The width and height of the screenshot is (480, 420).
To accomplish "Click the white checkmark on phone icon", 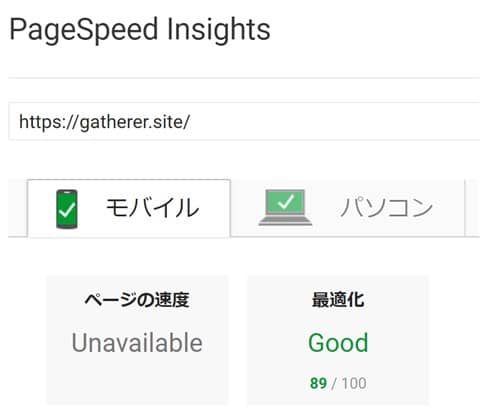I will click(68, 210).
